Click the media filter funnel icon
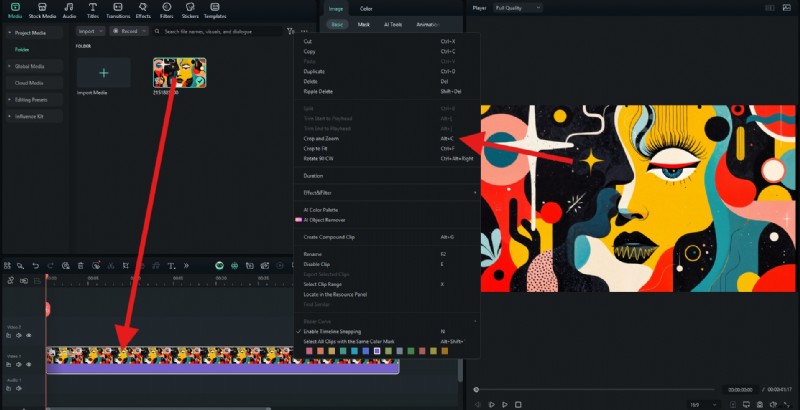Screen dimensions: 800x410 pyautogui.click(x=290, y=31)
